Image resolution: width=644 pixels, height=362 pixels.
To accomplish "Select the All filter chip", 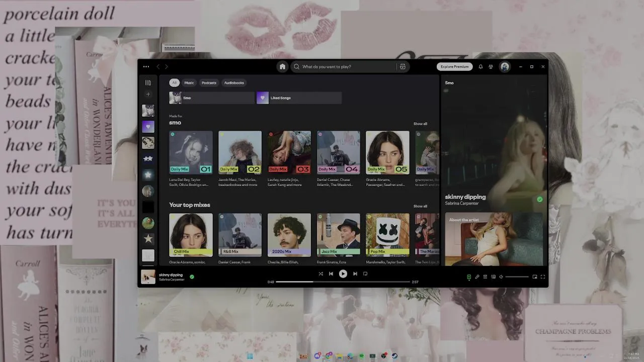I will (x=174, y=82).
